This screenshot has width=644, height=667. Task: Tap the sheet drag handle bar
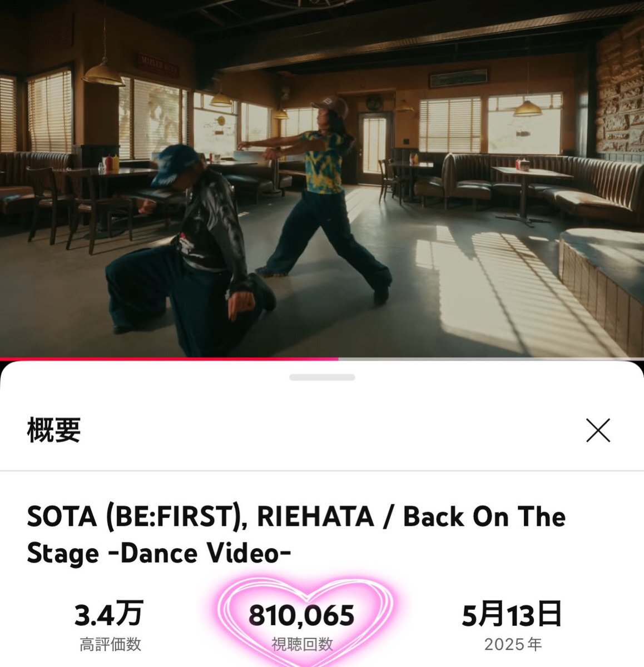click(322, 377)
